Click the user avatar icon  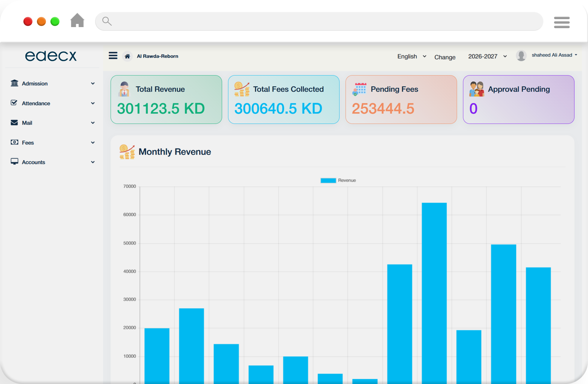click(x=521, y=56)
